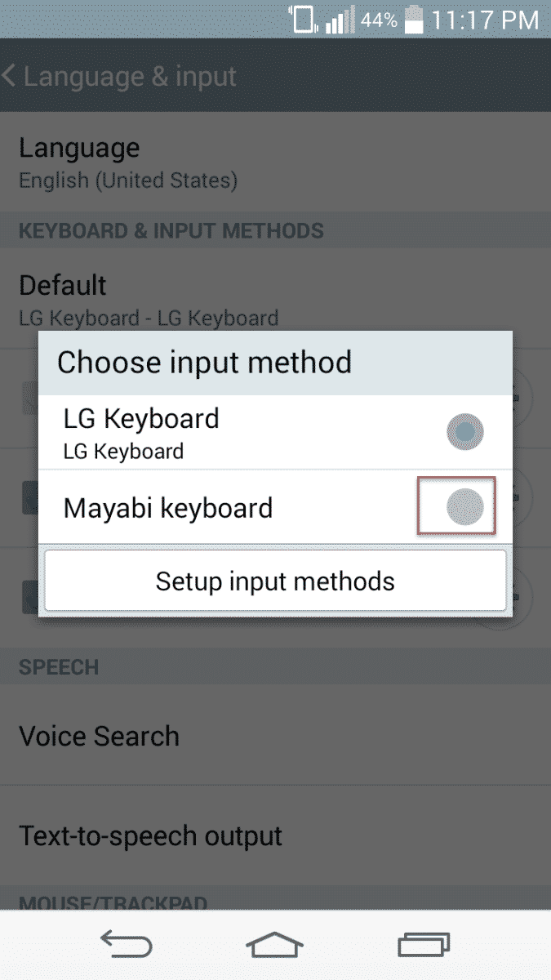This screenshot has height=980, width=551.
Task: Open Text-to-speech output settings
Action: click(150, 836)
